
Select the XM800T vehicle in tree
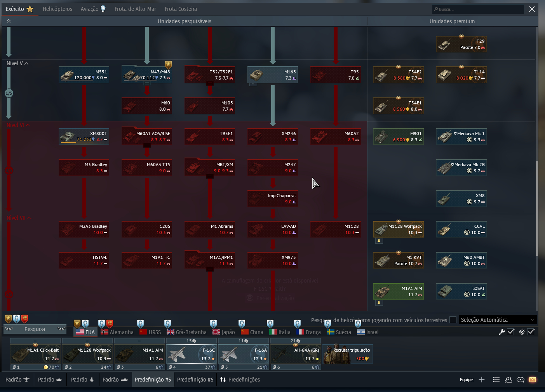[84, 136]
